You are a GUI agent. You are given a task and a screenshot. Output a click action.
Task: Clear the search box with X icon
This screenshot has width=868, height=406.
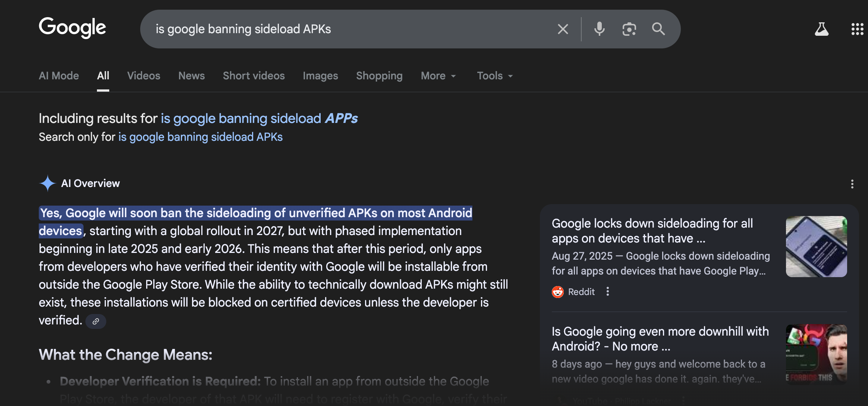pyautogui.click(x=563, y=29)
